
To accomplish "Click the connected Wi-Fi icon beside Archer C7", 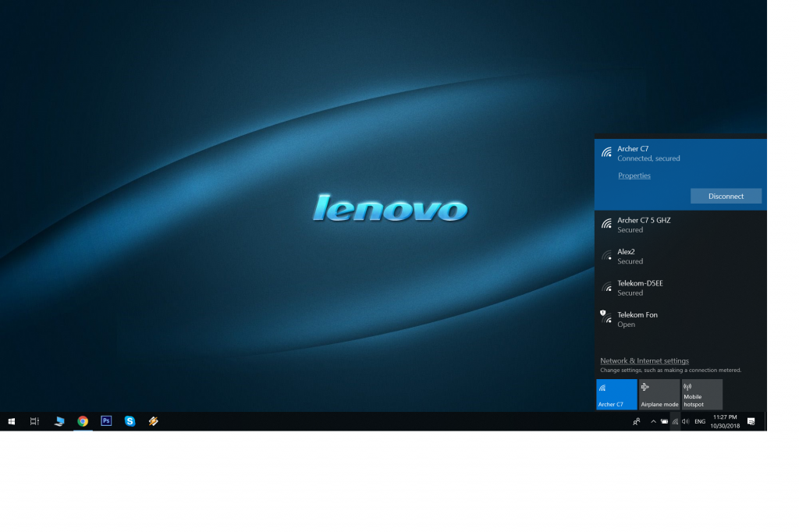I will click(606, 152).
